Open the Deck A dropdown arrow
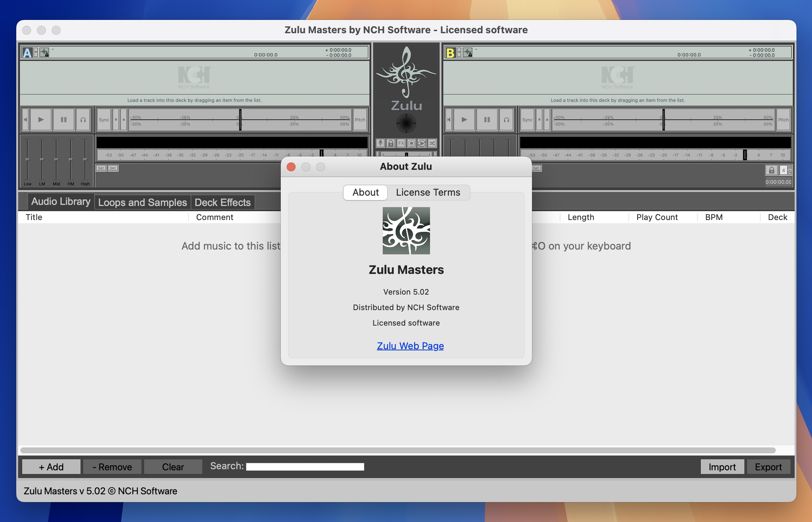 [36, 52]
